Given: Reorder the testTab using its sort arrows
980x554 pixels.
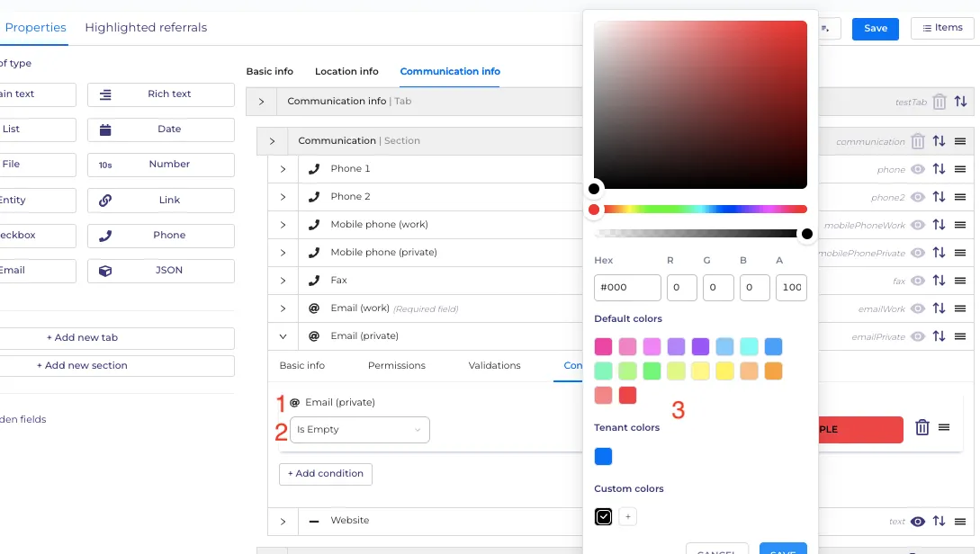Looking at the screenshot, I should coord(960,102).
